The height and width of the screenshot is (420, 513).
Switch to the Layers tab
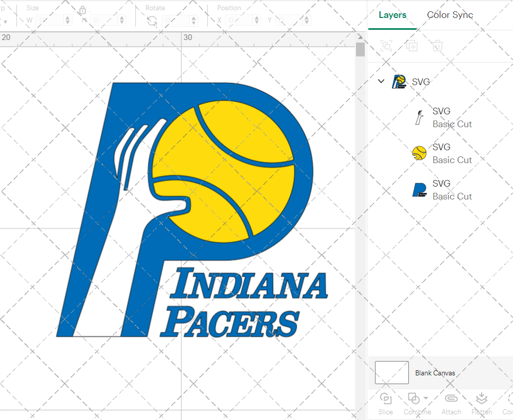[x=392, y=15]
